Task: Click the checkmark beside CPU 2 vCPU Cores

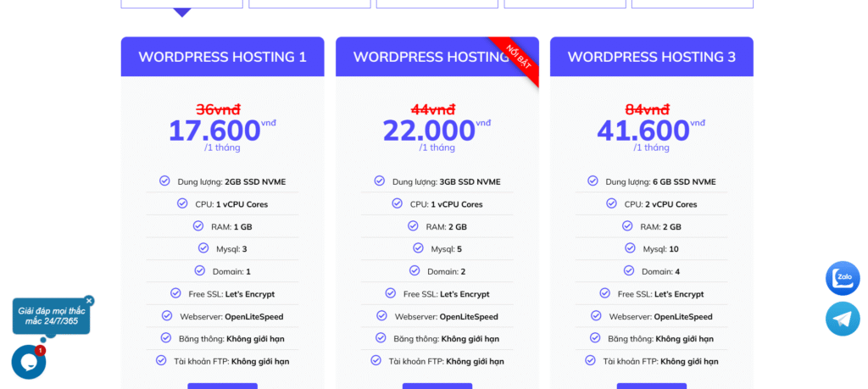Action: pos(611,203)
